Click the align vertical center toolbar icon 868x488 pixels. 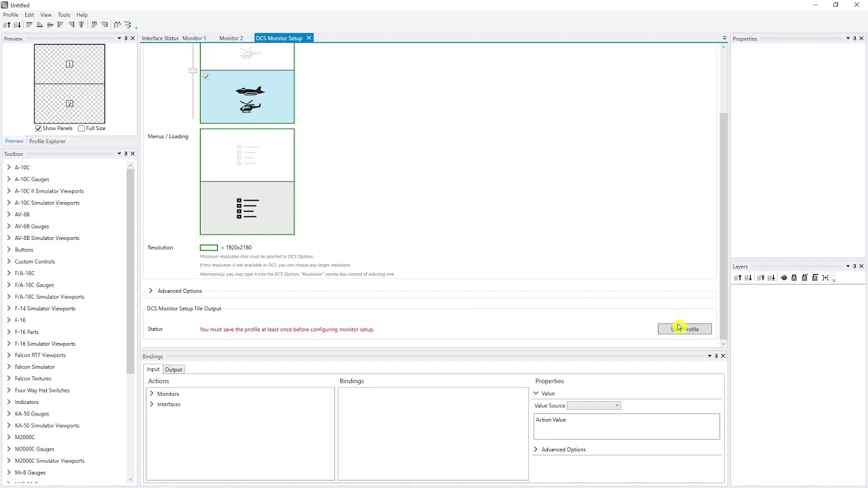[81, 24]
